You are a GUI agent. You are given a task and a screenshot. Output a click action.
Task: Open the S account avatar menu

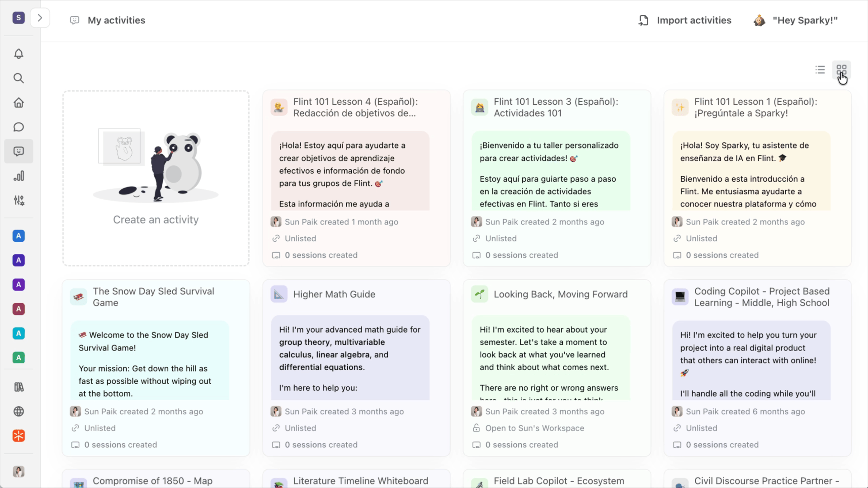(x=19, y=18)
